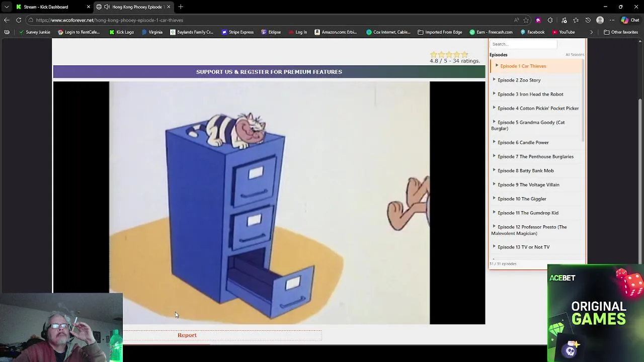This screenshot has width=644, height=362.
Task: Open the Facebook bookmark
Action: pos(532,32)
